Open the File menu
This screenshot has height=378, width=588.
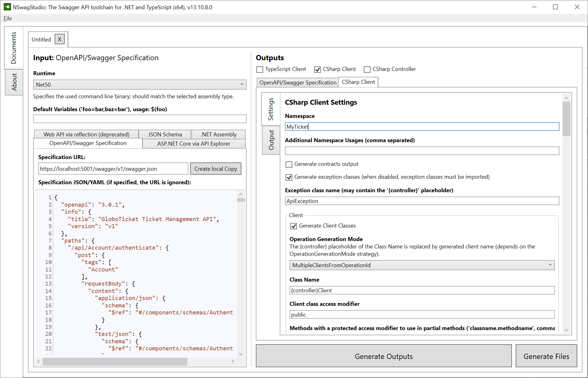click(8, 18)
